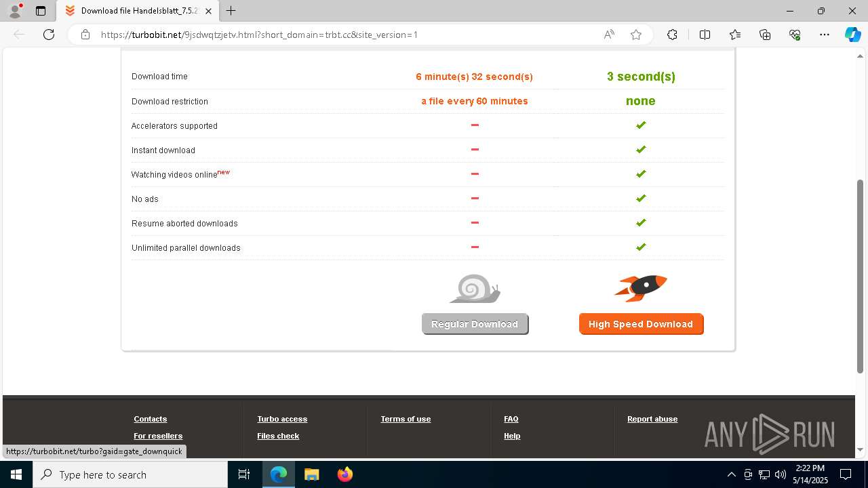Click green checkmark in Accelerators supported row
Viewport: 868px width, 488px height.
[641, 125]
